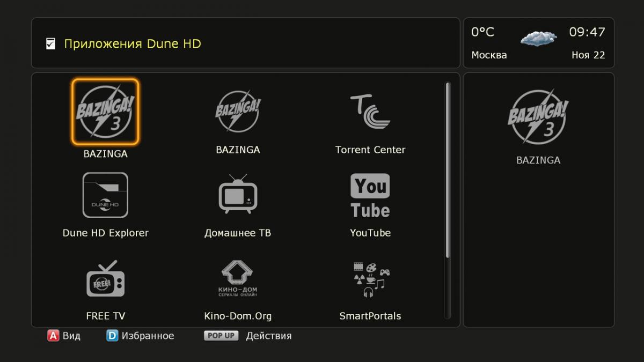
Task: Click the Приложения Dune HD title
Action: click(x=133, y=44)
